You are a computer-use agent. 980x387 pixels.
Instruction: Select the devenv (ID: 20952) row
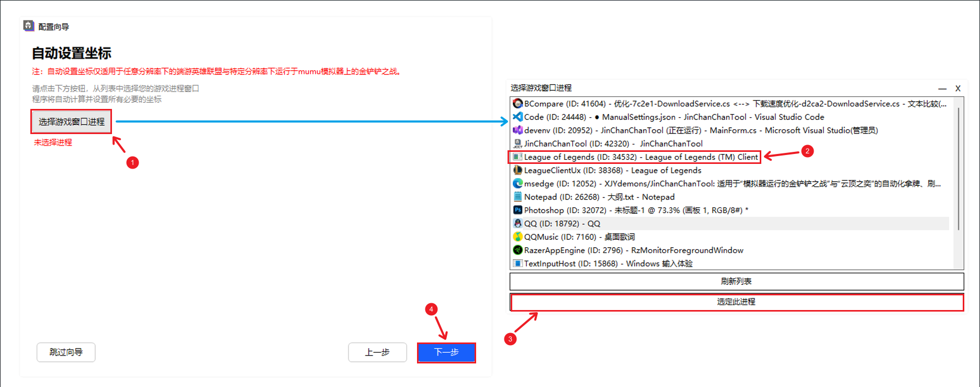pos(730,130)
